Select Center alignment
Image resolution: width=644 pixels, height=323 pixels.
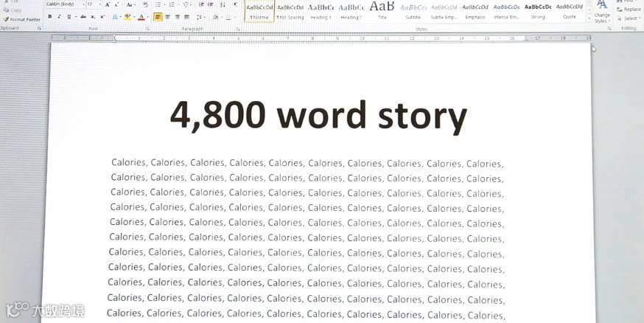[167, 17]
